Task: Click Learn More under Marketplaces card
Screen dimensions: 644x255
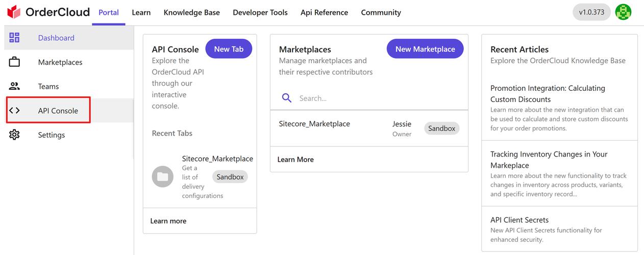Action: [x=295, y=160]
